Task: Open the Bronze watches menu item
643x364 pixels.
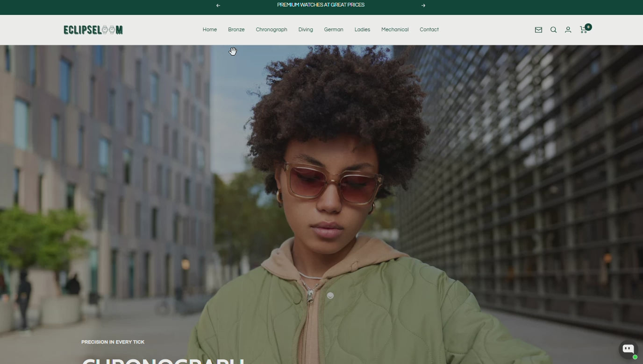Action: (236, 29)
